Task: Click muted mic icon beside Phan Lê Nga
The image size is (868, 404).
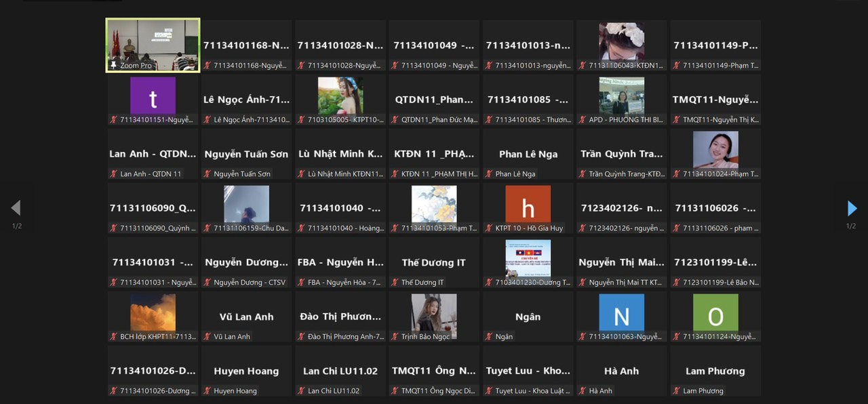Action: point(488,174)
